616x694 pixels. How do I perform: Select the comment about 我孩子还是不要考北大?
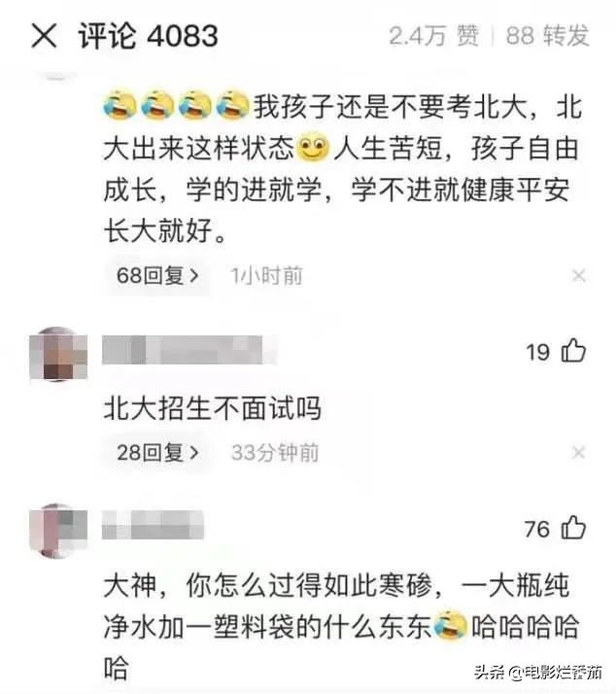[x=343, y=168]
